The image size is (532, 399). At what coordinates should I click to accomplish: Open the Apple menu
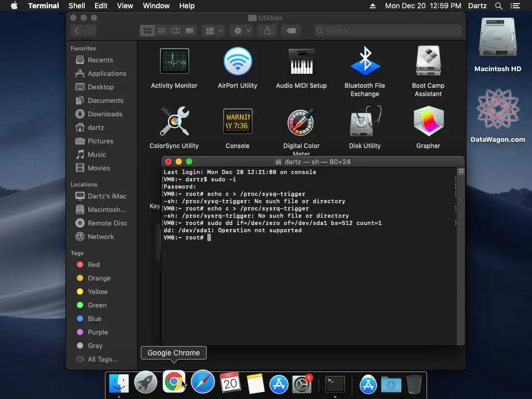(14, 6)
